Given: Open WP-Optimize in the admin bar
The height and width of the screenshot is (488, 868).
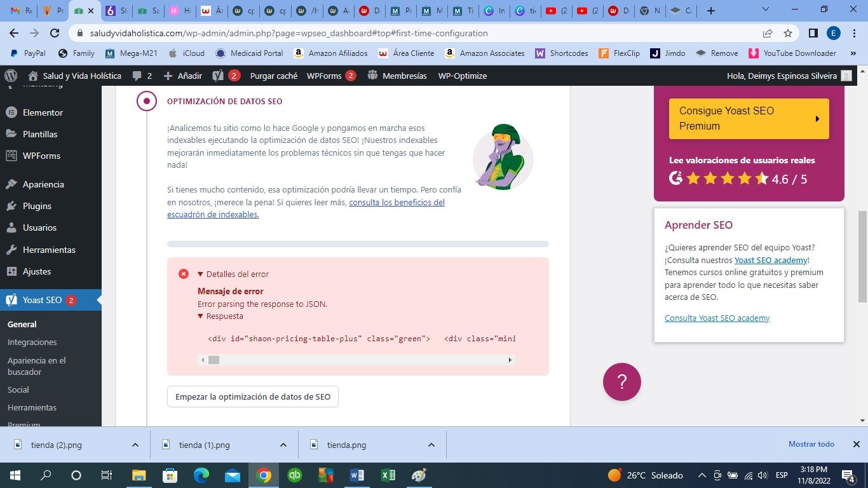Looking at the screenshot, I should pyautogui.click(x=463, y=76).
